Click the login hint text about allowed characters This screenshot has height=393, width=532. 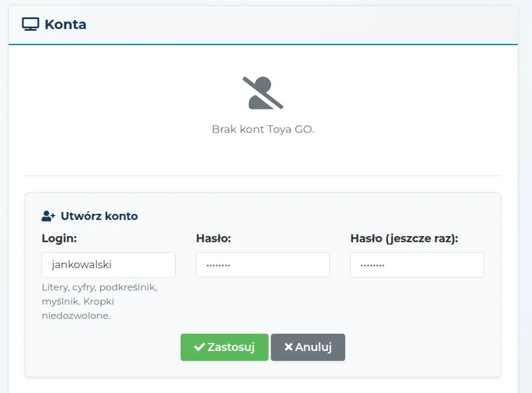click(99, 302)
